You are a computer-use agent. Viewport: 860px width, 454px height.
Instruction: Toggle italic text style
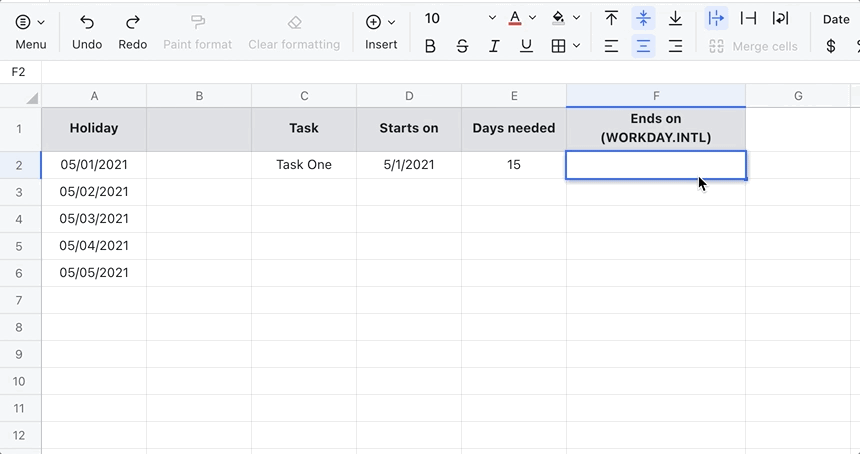coord(494,46)
